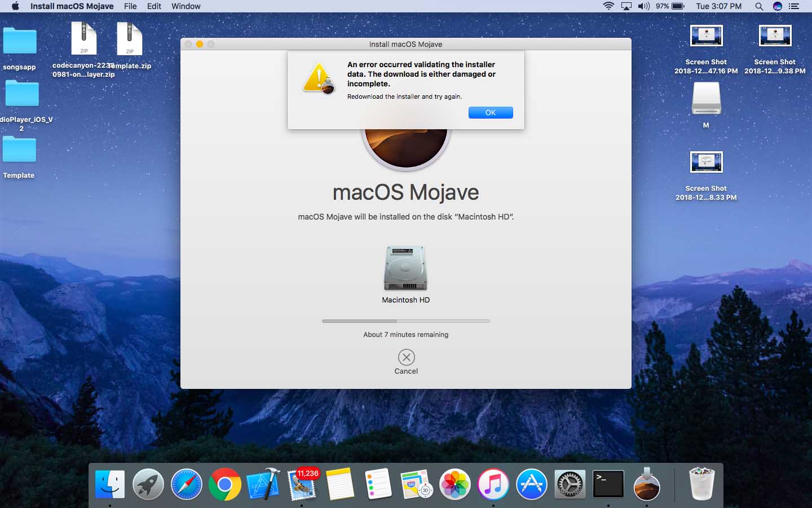
Task: Launch Google Chrome from the Dock
Action: pyautogui.click(x=225, y=484)
